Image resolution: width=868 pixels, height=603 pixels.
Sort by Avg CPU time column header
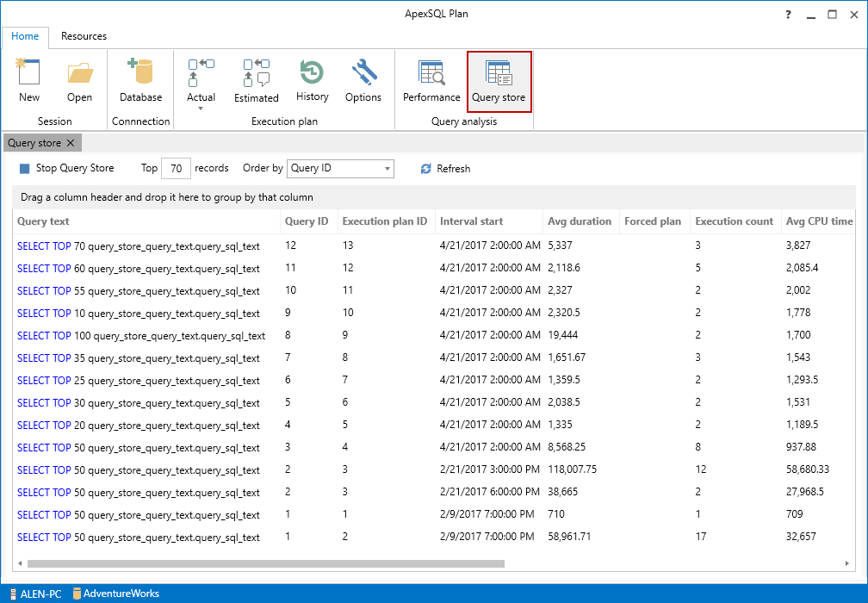819,221
